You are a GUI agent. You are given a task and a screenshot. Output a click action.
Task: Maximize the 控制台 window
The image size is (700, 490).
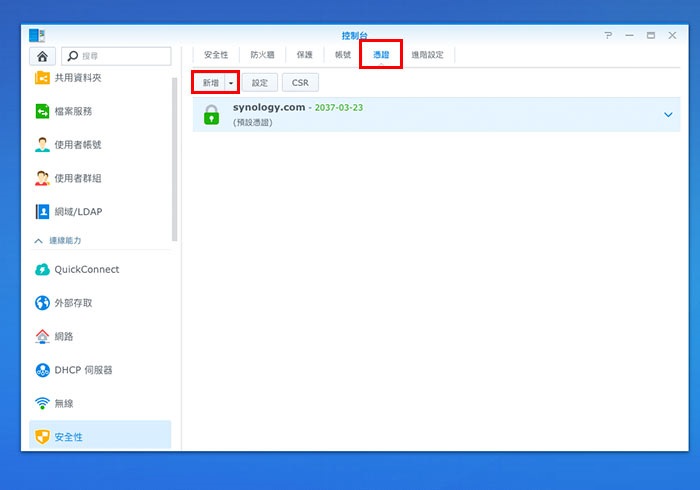click(651, 35)
